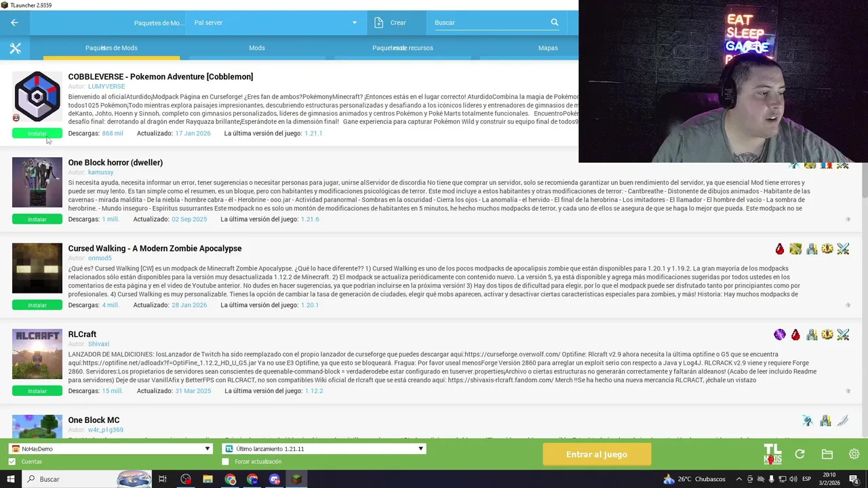Click RLCraft armor category icon
This screenshot has width=868, height=488.
812,335
